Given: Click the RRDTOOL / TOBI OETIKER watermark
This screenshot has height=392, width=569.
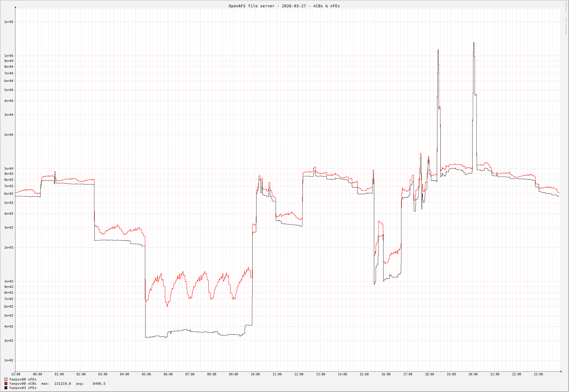Looking at the screenshot, I should (566, 18).
